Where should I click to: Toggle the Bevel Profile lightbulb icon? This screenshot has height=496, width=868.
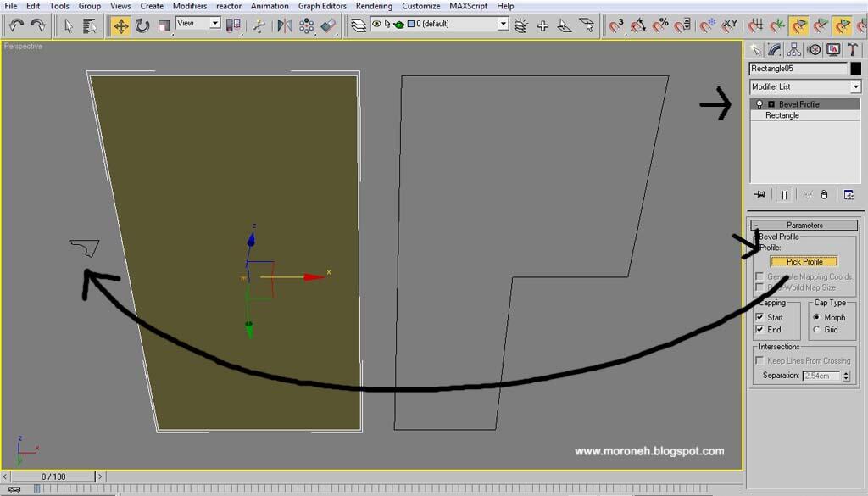[x=759, y=104]
